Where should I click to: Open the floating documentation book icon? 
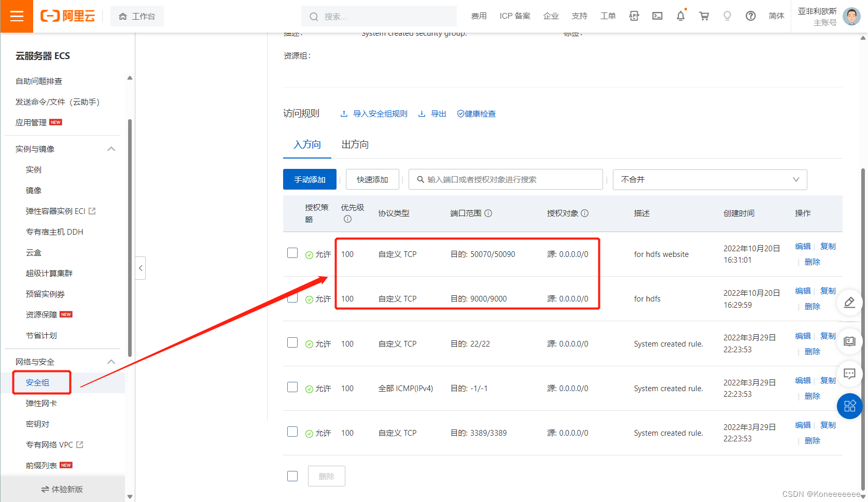849,341
